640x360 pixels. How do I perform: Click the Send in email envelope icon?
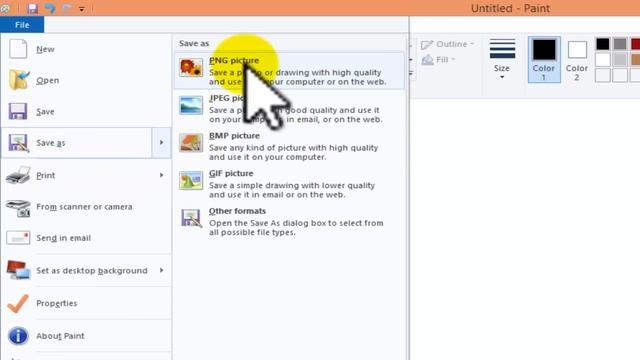coord(18,238)
